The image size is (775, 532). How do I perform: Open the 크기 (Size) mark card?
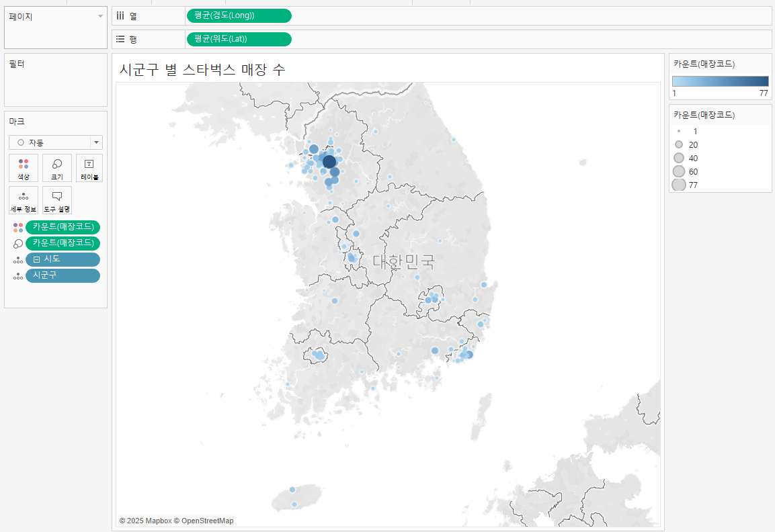tap(57, 168)
